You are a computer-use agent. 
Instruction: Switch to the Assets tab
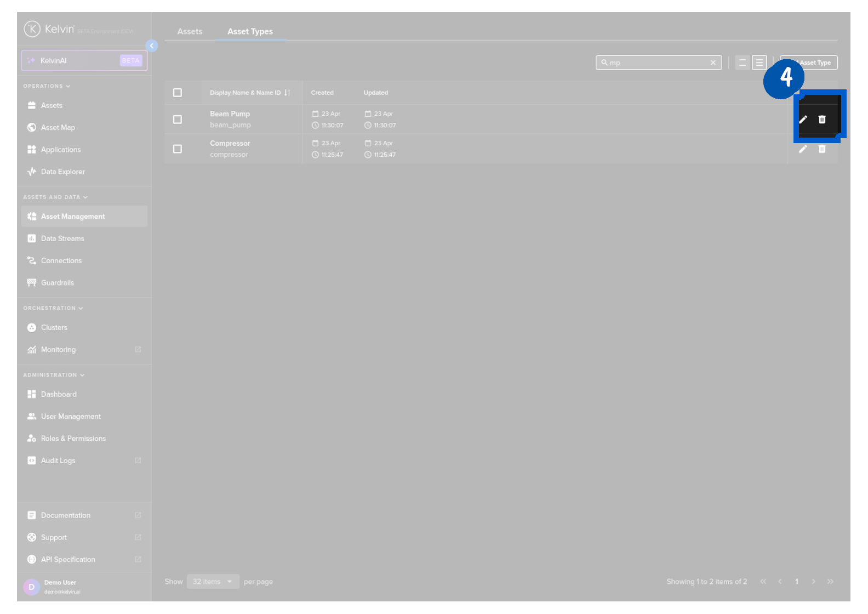190,31
